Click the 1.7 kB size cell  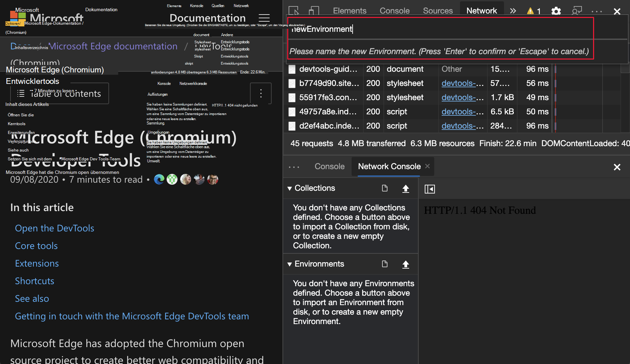pyautogui.click(x=502, y=97)
